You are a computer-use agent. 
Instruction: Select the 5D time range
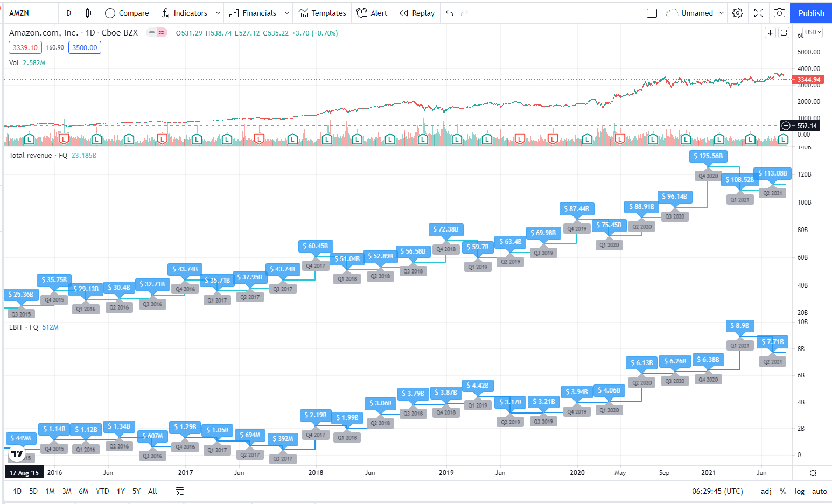[33, 491]
